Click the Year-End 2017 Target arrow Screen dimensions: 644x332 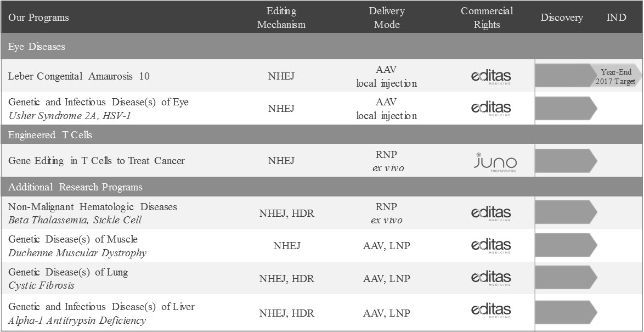point(614,76)
